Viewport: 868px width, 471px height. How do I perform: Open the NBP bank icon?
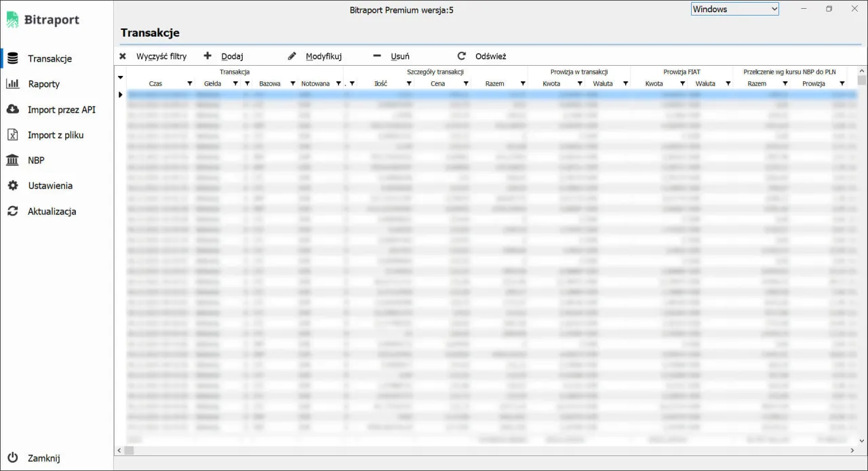pos(13,161)
